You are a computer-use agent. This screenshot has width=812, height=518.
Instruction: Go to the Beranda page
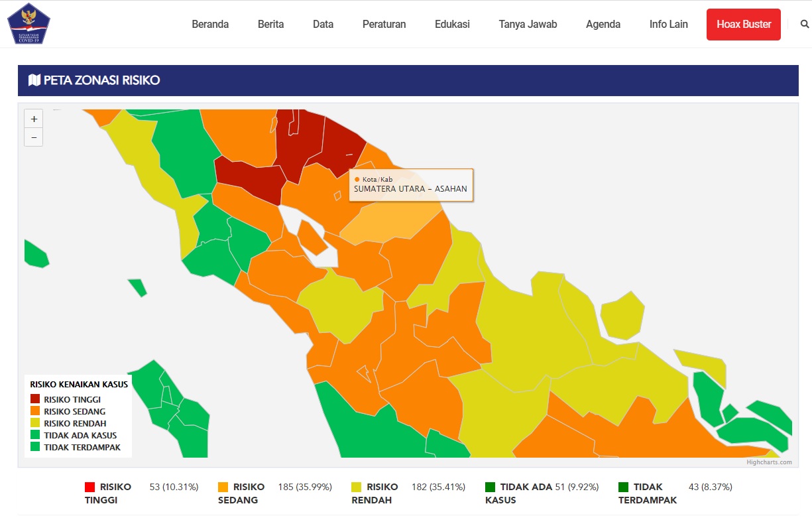[x=210, y=25]
